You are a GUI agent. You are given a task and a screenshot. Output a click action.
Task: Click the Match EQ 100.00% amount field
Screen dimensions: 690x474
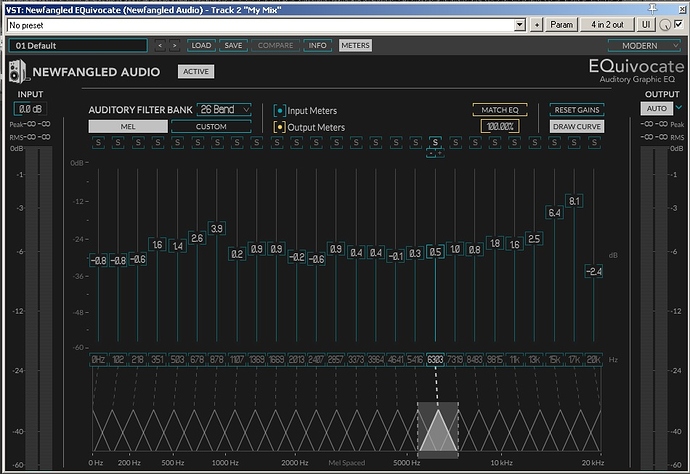(x=500, y=127)
